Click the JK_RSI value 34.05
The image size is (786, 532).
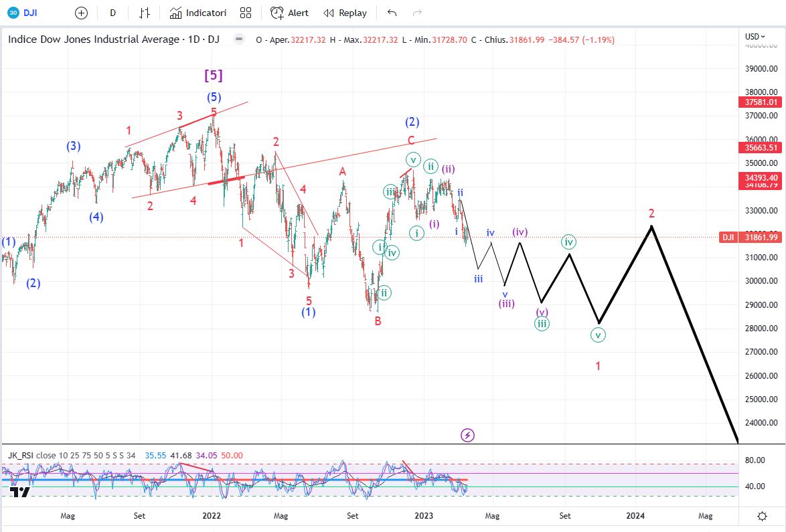pos(206,455)
